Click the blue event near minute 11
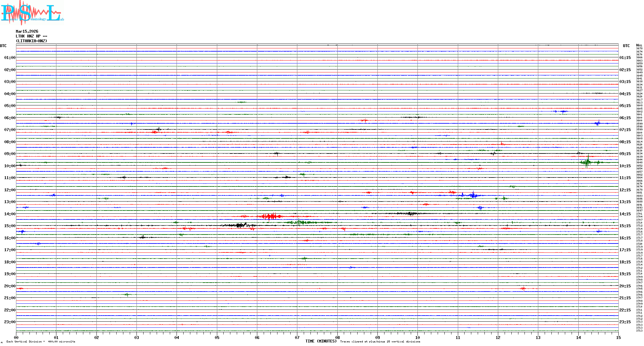 point(473,195)
